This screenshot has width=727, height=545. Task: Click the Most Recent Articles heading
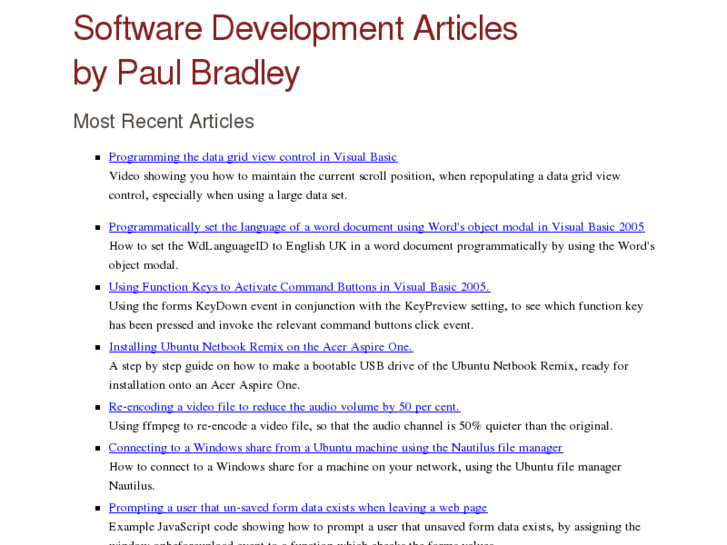[x=164, y=122]
